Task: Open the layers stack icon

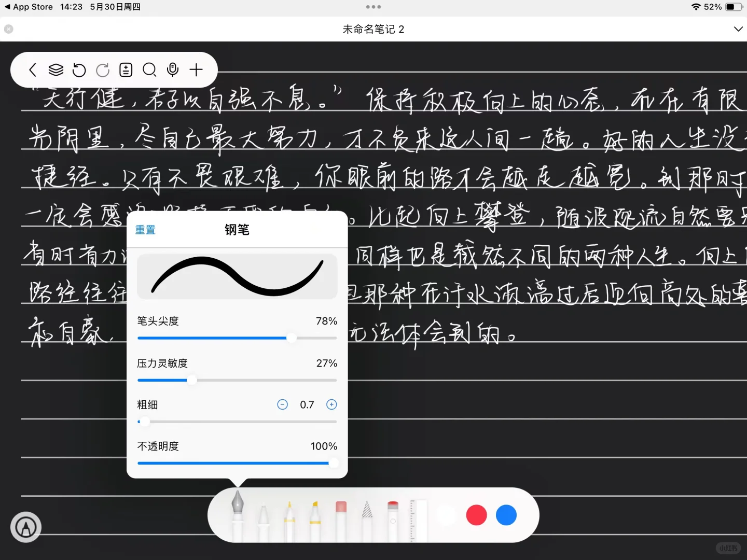Action: click(56, 70)
